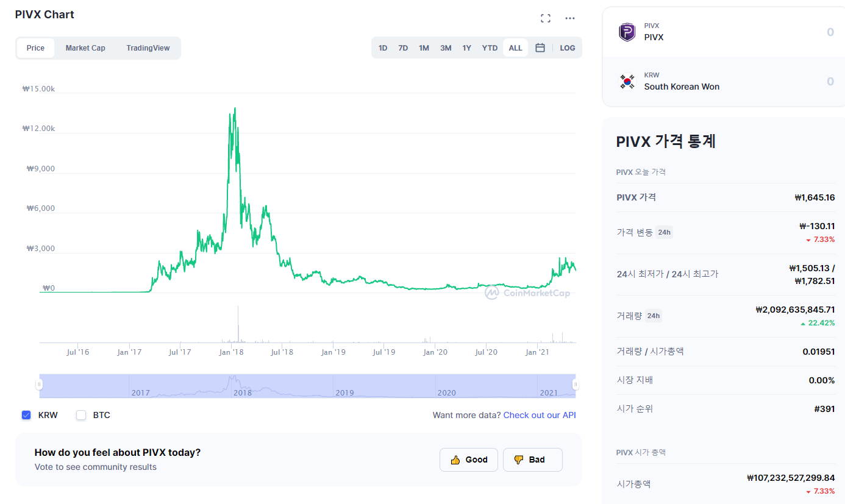845x504 pixels.
Task: Select the ALL time range
Action: click(x=515, y=48)
